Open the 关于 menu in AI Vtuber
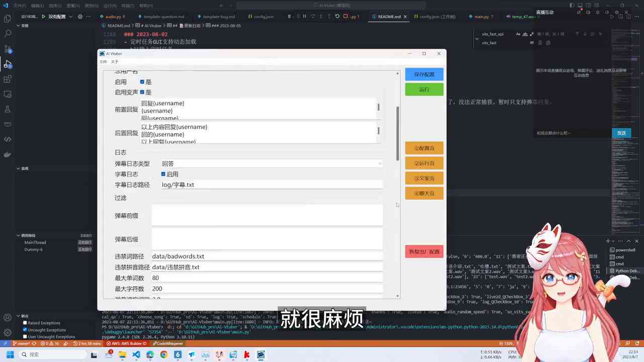 (x=115, y=61)
